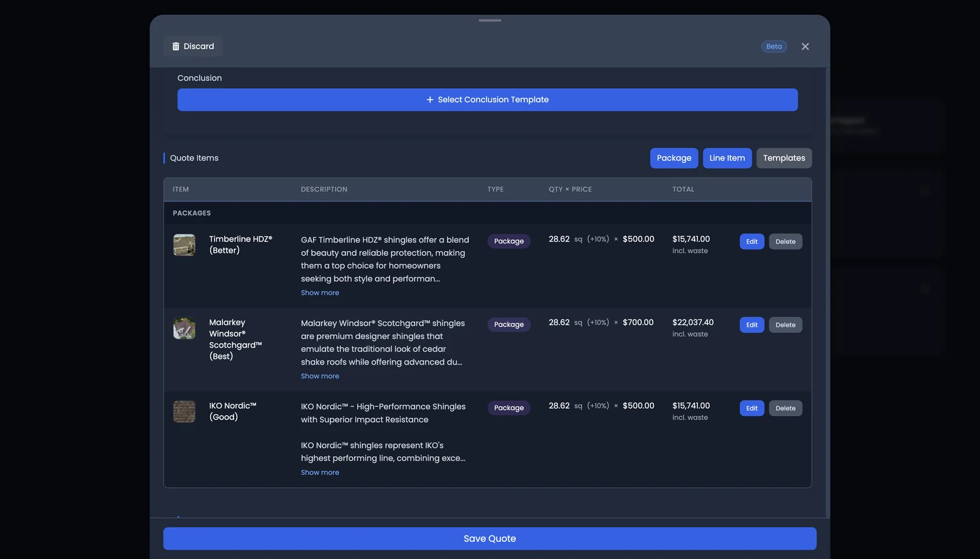Click the Conclusion section label
This screenshot has width=980, height=559.
pyautogui.click(x=200, y=78)
